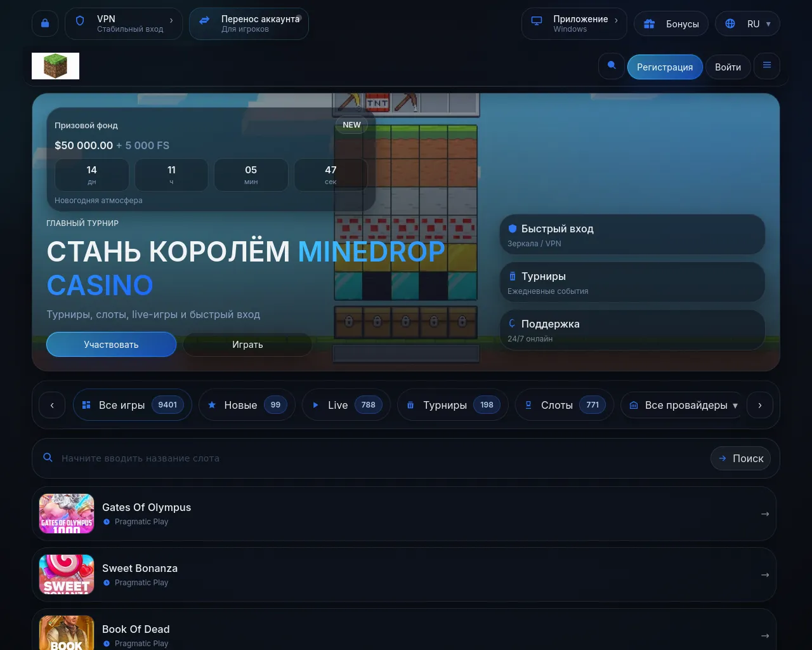Click the trophy icon on Слоты tab
Image resolution: width=812 pixels, height=650 pixels.
(x=528, y=405)
